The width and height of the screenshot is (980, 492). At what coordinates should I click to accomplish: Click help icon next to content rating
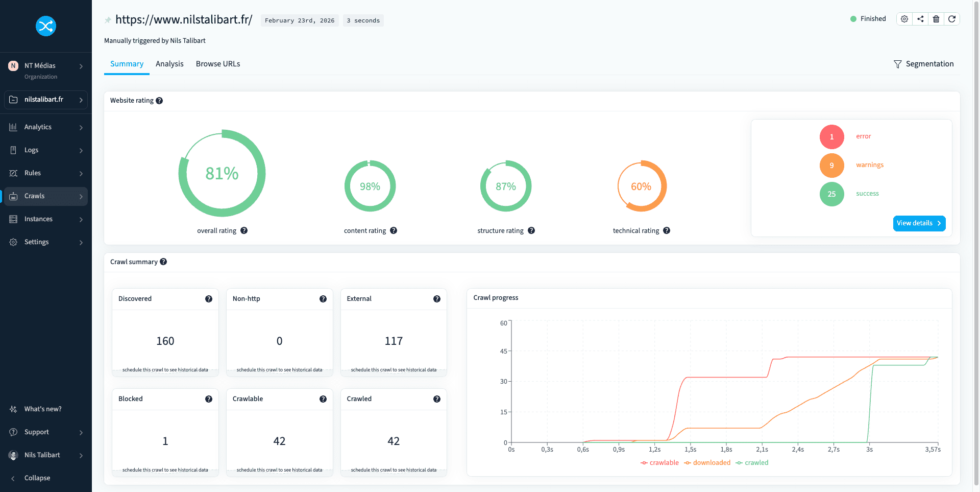pos(394,230)
